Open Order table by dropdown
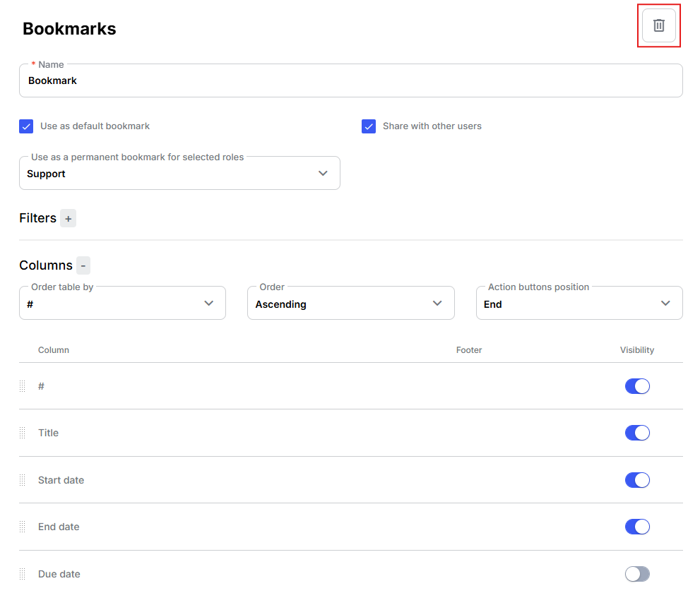This screenshot has height=593, width=700. 122,304
